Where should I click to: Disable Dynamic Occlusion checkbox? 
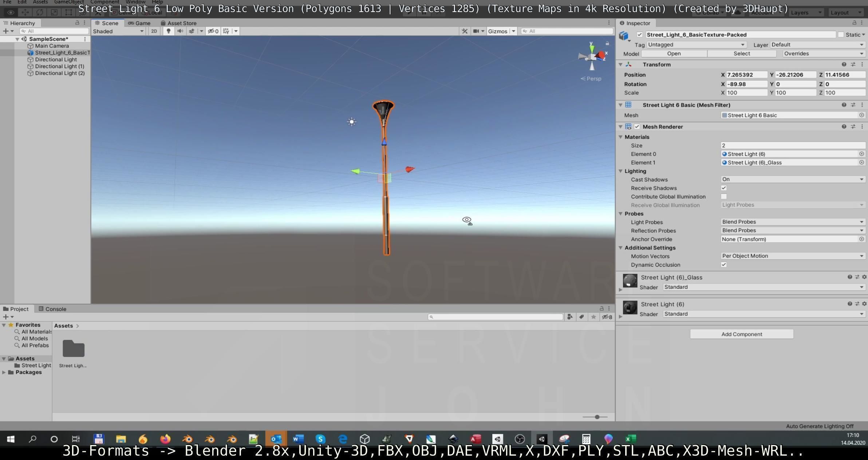pos(724,265)
